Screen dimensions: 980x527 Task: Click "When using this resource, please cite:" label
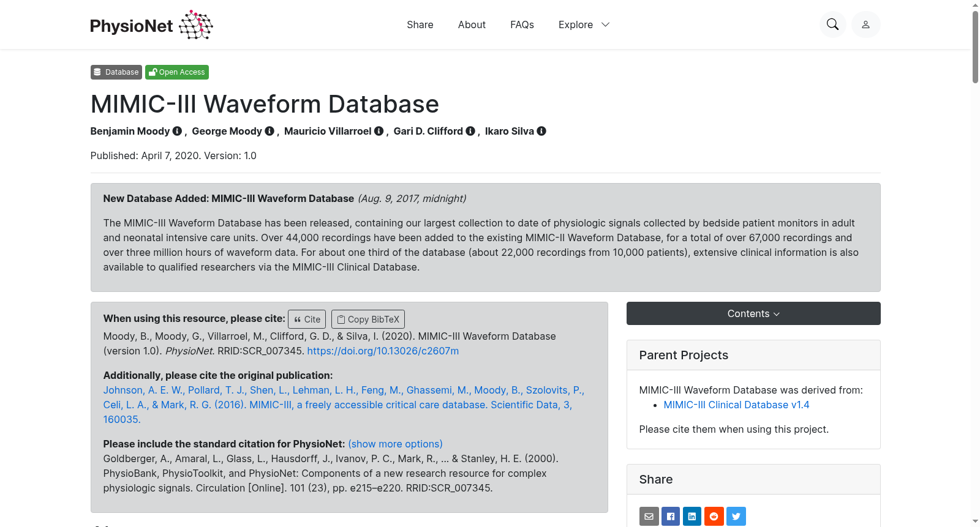pyautogui.click(x=194, y=318)
